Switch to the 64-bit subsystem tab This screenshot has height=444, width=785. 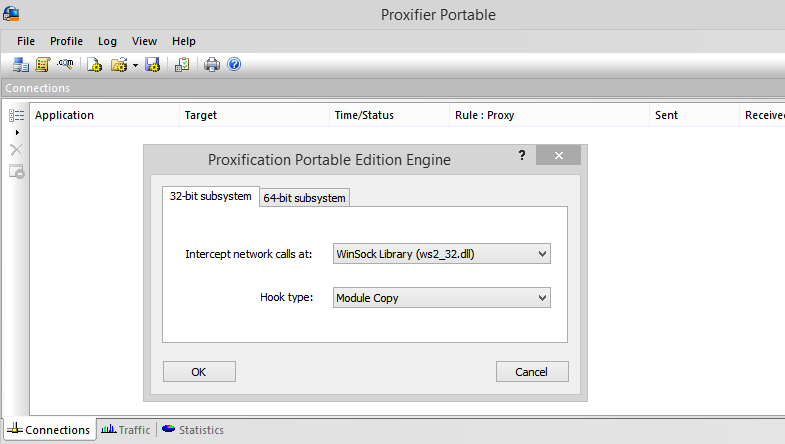304,198
